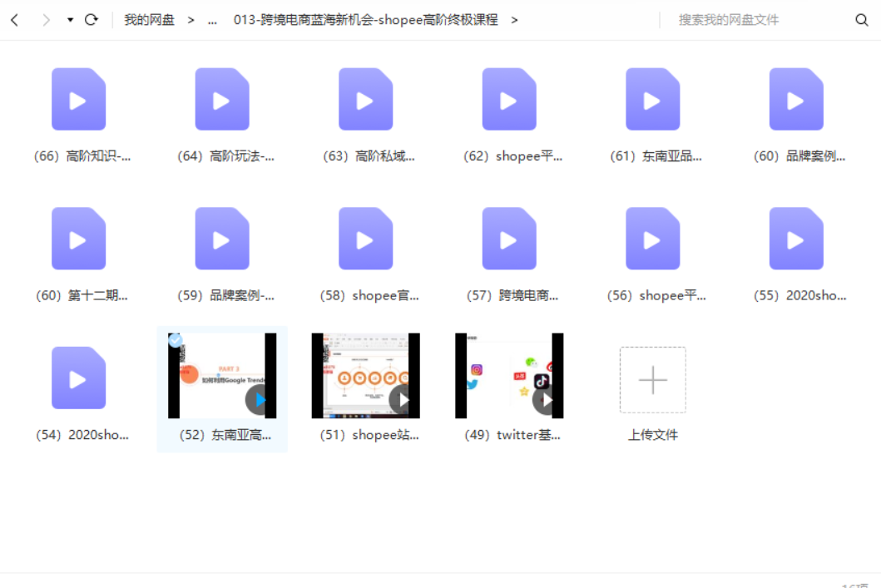Select the (57) 跨境电商 video file icon
Image resolution: width=881 pixels, height=588 pixels.
point(509,239)
